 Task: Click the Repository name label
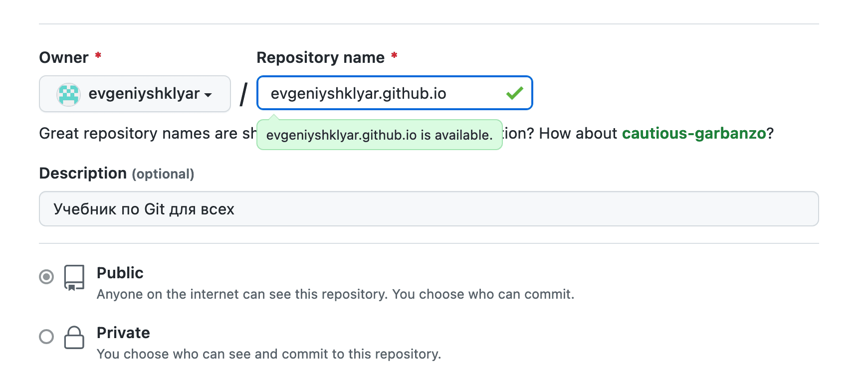tap(321, 57)
